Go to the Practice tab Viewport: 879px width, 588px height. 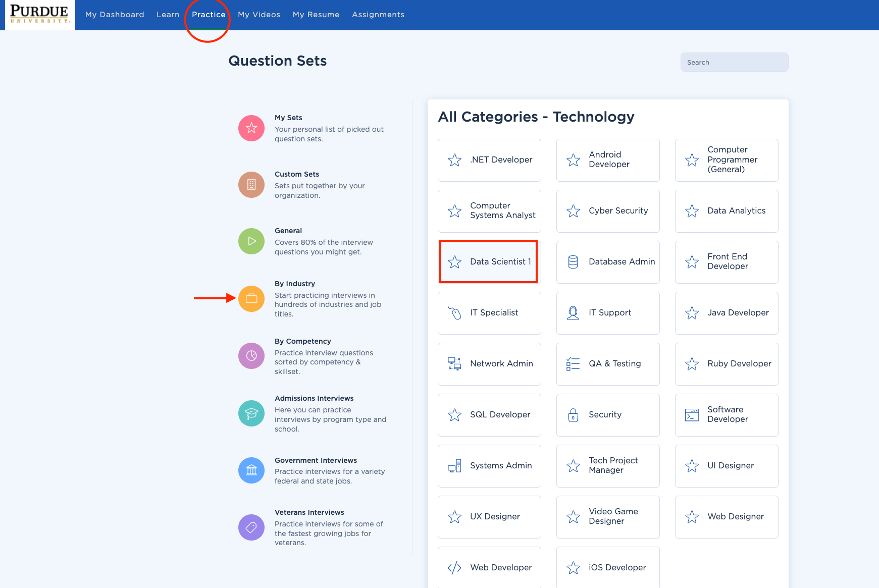tap(209, 15)
